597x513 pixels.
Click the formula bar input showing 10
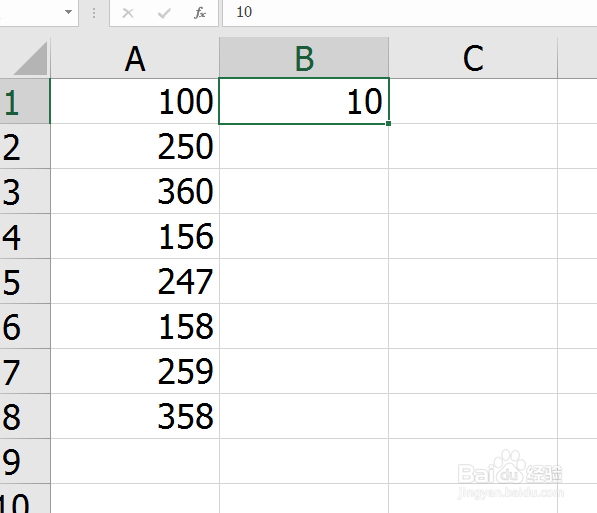[x=410, y=13]
